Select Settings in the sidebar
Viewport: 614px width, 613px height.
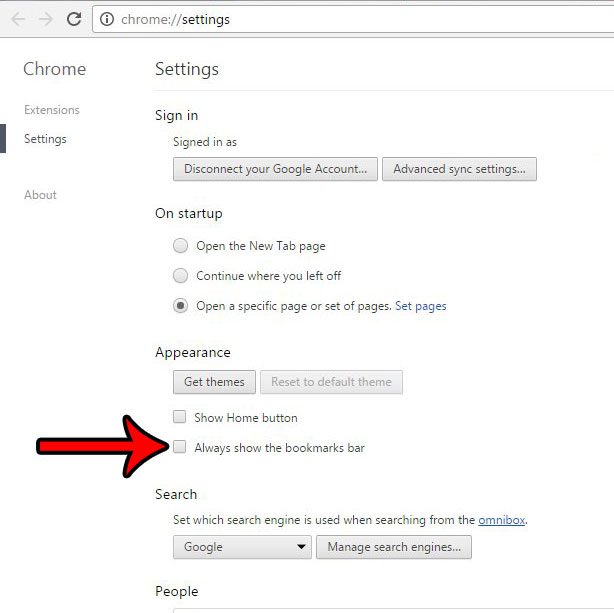[45, 139]
